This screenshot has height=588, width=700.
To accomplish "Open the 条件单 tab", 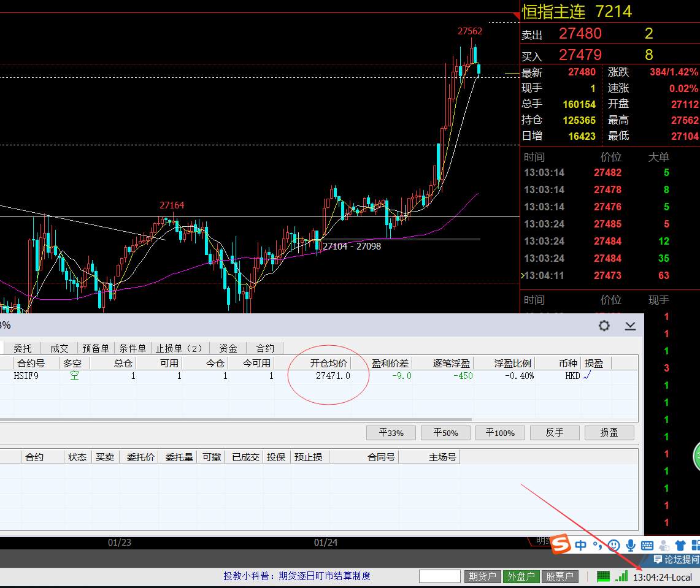I will click(133, 348).
